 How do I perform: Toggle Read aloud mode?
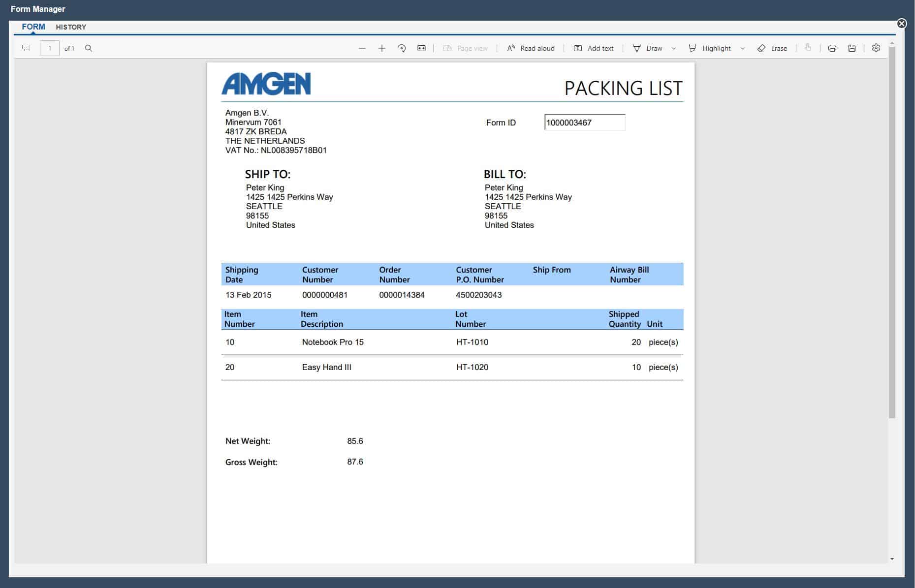point(530,48)
